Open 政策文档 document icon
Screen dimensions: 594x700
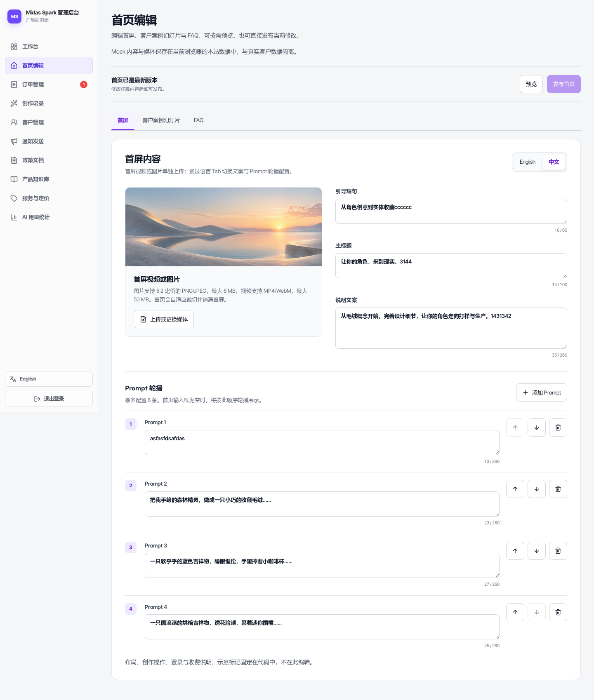click(x=14, y=160)
